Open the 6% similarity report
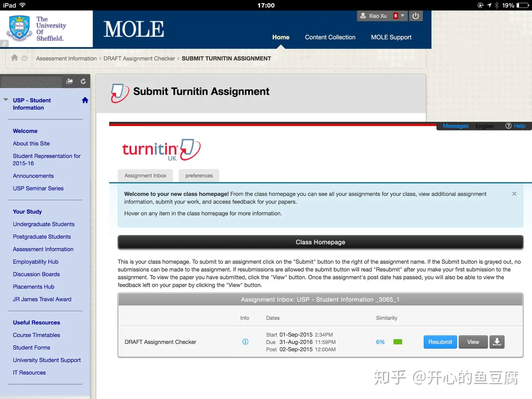Image resolution: width=532 pixels, height=399 pixels. pyautogui.click(x=380, y=342)
